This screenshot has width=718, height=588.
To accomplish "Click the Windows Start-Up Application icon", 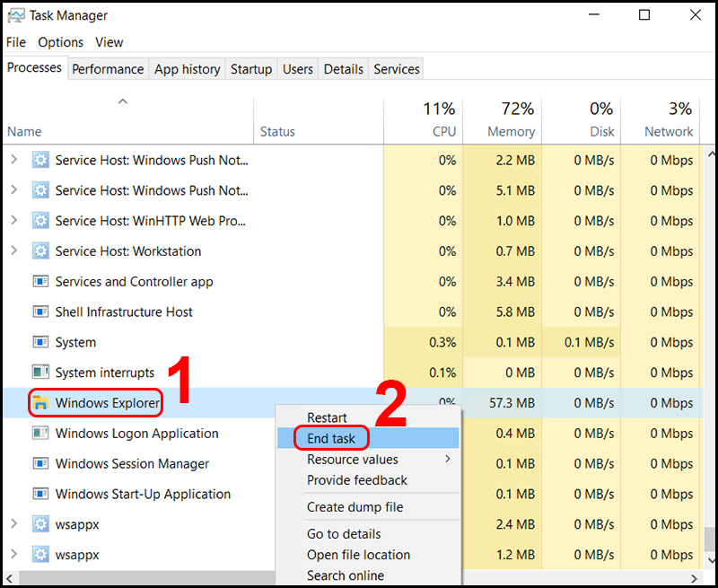I will [40, 494].
